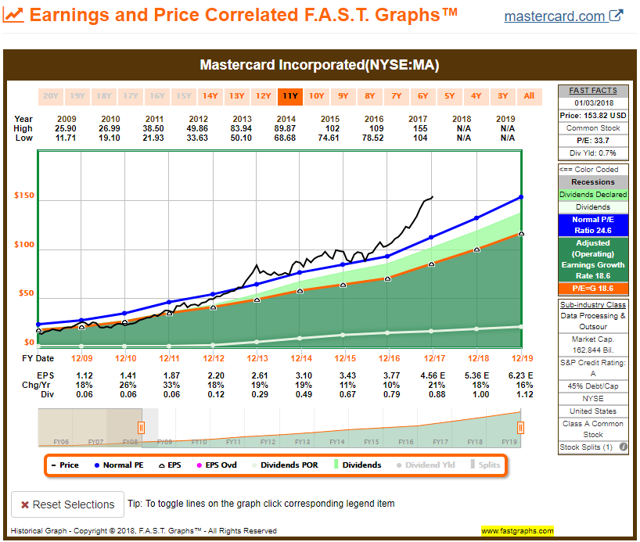
Task: Switch to the 8Y time range
Action: pyautogui.click(x=370, y=96)
